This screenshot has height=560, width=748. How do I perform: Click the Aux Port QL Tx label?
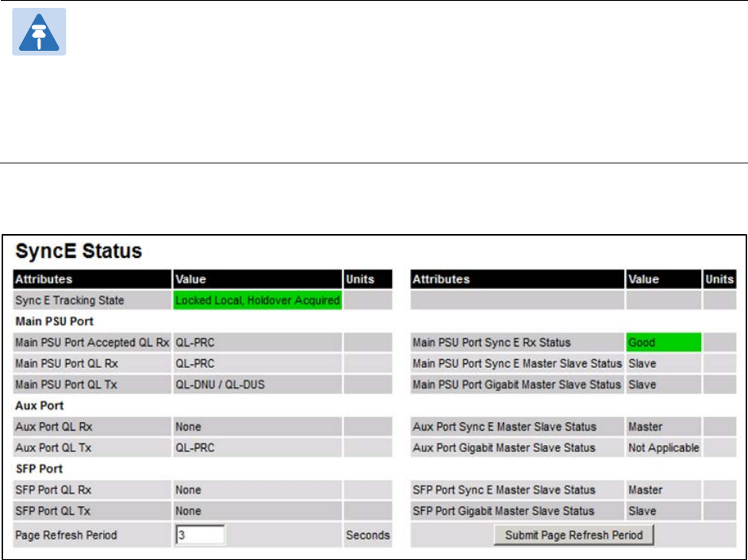pyautogui.click(x=53, y=447)
